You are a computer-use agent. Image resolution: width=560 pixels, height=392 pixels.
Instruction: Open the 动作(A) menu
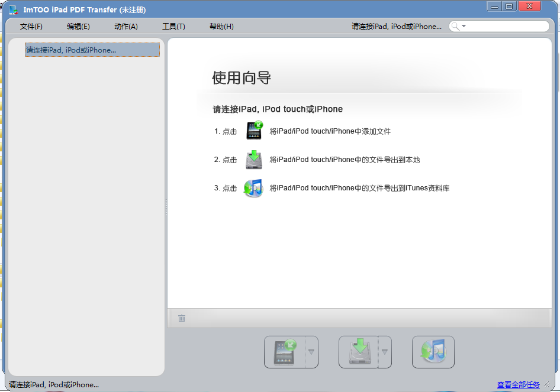(125, 27)
